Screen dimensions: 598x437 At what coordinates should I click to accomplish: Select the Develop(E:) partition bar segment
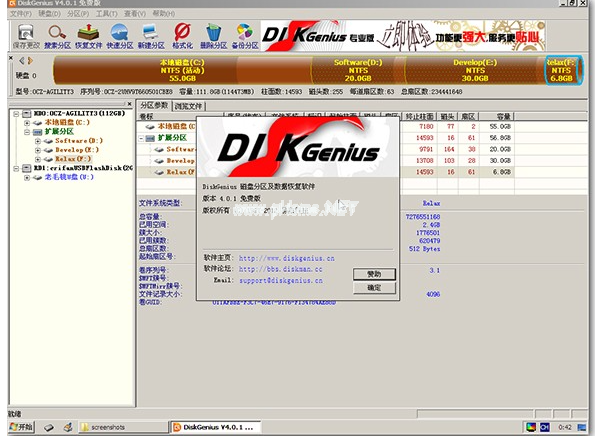click(475, 70)
